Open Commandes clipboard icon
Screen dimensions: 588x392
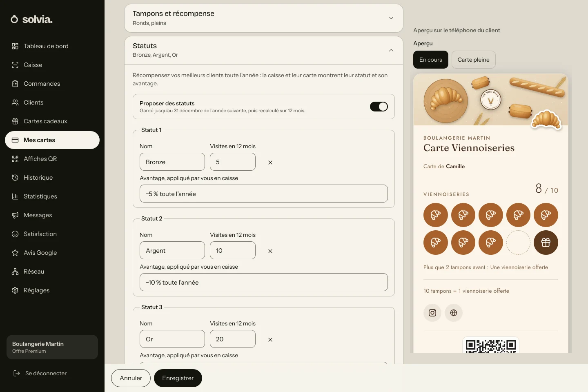click(x=15, y=84)
